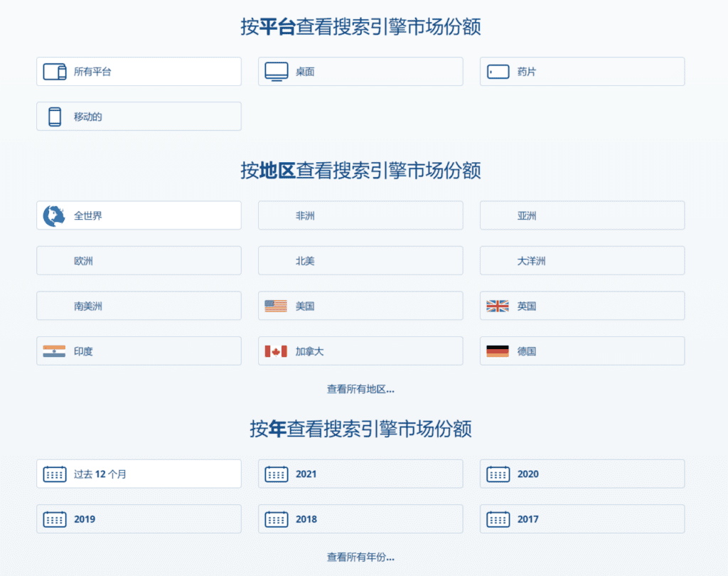Select 大洋洲 from the region grid
The width and height of the screenshot is (728, 576).
[582, 260]
